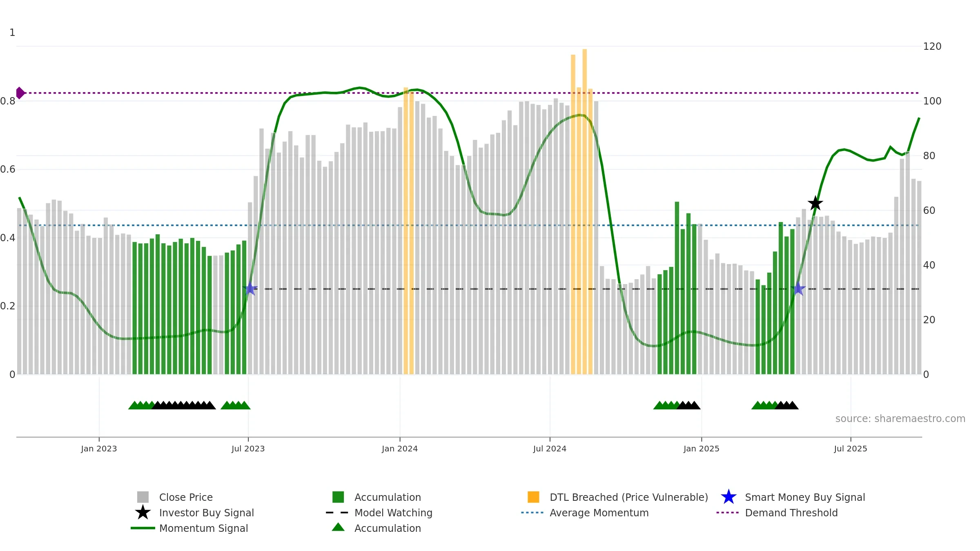Click the tallest orange bar near Jul 2024
980x551 pixels.
tap(585, 211)
